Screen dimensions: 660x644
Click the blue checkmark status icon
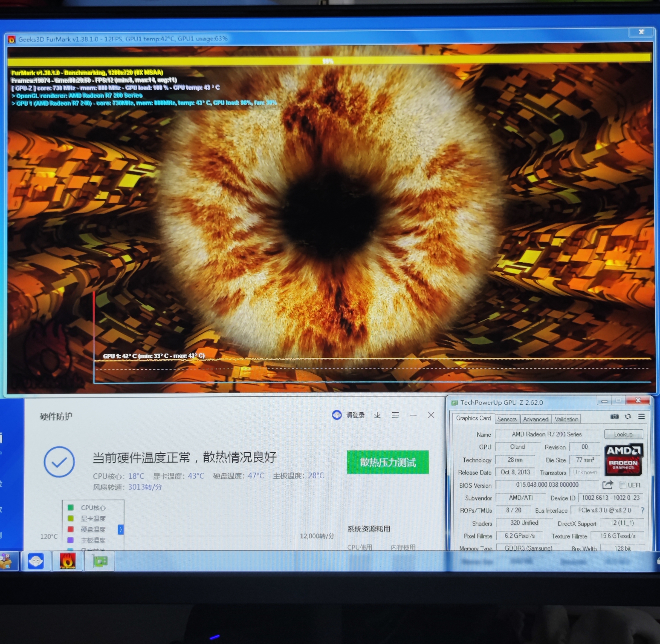point(59,462)
